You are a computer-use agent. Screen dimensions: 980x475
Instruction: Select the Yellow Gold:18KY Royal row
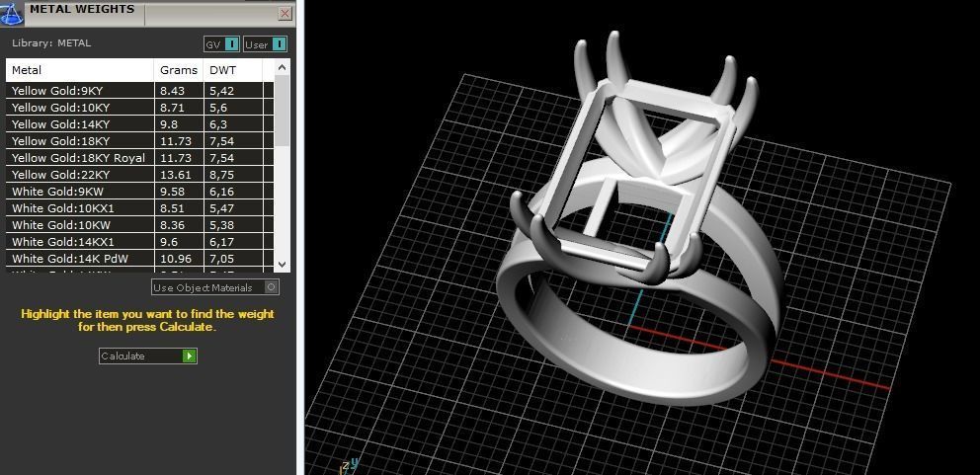(140, 158)
